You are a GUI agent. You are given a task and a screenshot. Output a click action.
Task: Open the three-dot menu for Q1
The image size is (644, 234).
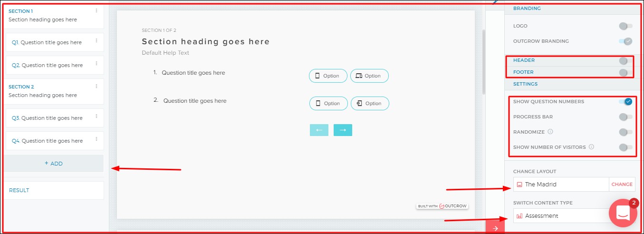point(96,41)
